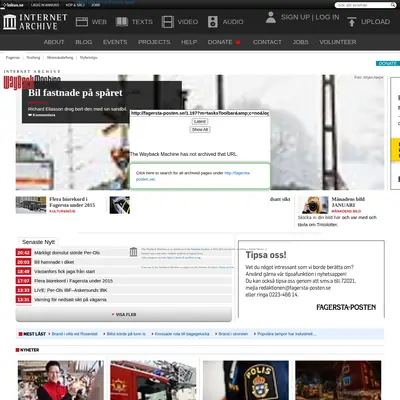Open the 'Månadens bild JANUARI' headline
The width and height of the screenshot is (400, 400).
[348, 202]
